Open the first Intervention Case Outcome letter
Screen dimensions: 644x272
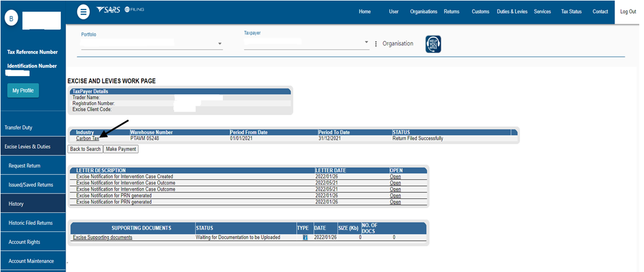click(x=395, y=183)
